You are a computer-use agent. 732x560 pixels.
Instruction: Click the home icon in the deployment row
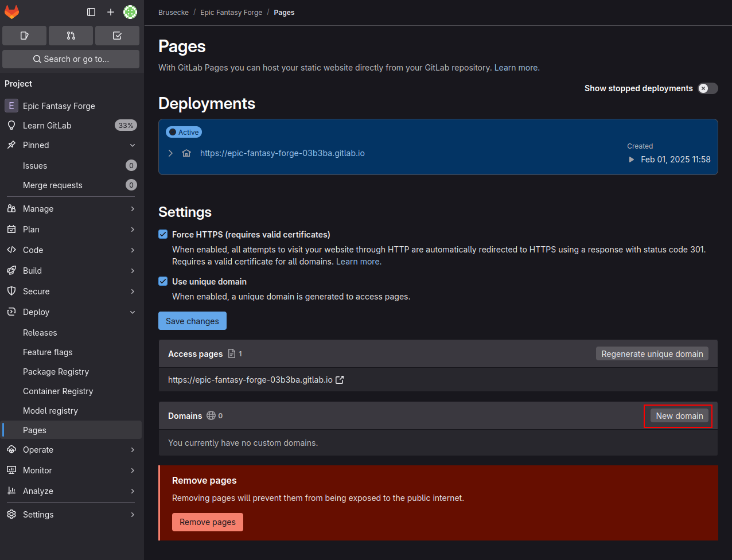click(186, 153)
